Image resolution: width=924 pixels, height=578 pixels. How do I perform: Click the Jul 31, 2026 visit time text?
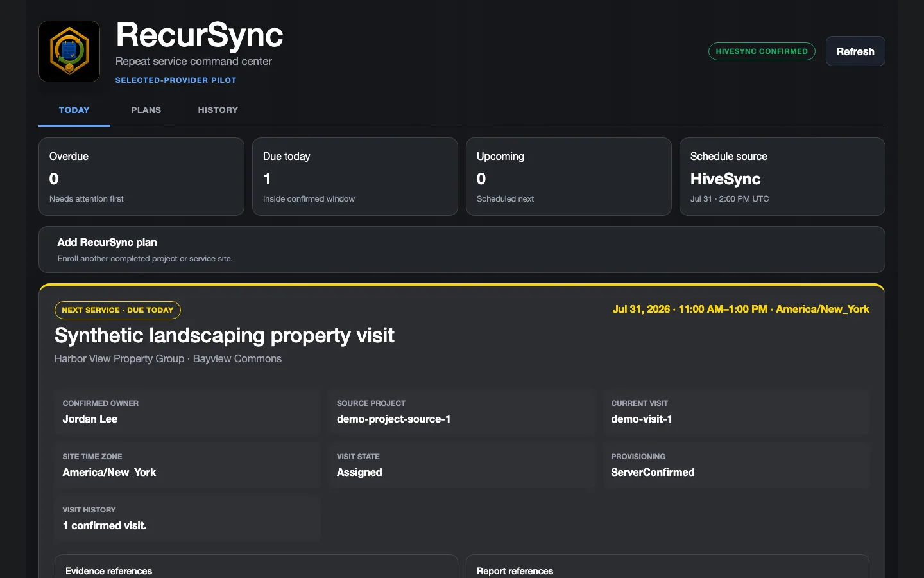coord(740,310)
